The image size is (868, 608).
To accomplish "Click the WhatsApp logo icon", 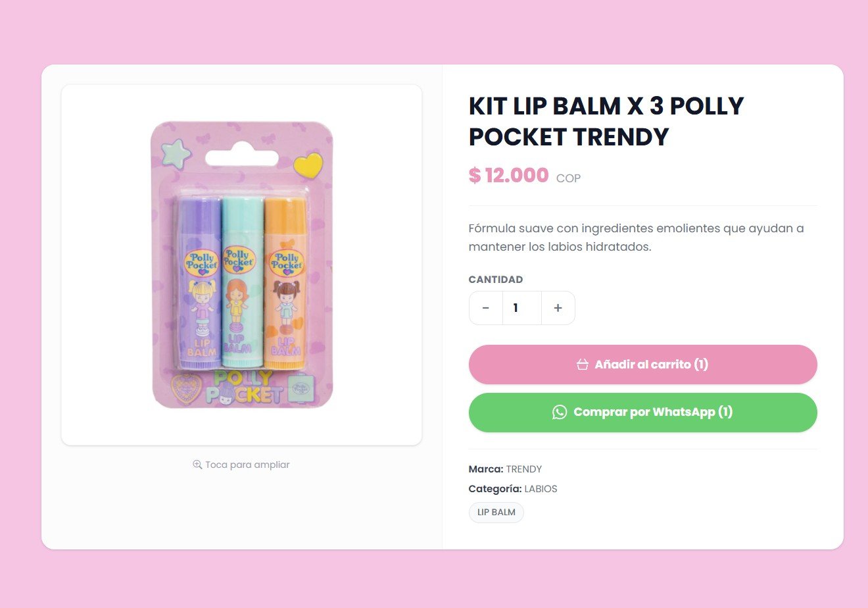I will tap(560, 413).
